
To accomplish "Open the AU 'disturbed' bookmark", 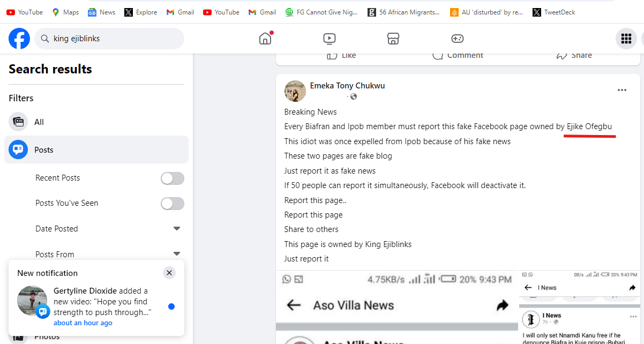I will point(486,12).
